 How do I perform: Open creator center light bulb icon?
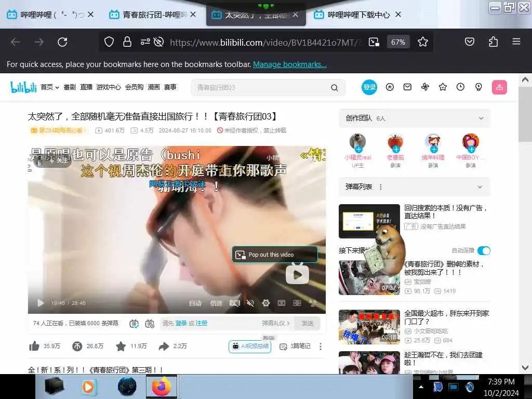478,87
